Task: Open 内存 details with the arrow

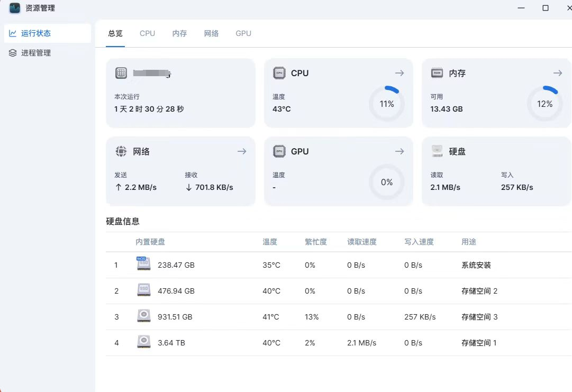Action: [557, 73]
